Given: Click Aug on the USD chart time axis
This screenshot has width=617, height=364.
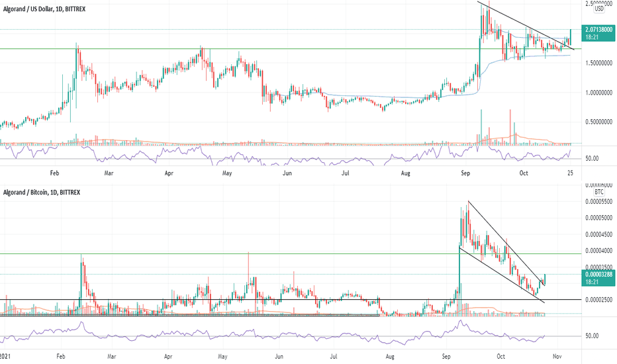Looking at the screenshot, I should [405, 173].
